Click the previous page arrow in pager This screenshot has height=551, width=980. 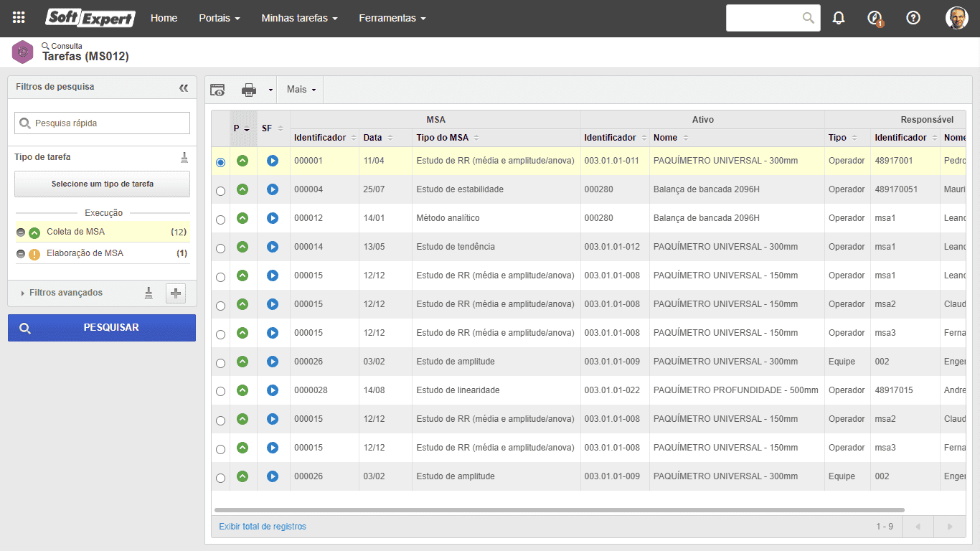pyautogui.click(x=918, y=527)
